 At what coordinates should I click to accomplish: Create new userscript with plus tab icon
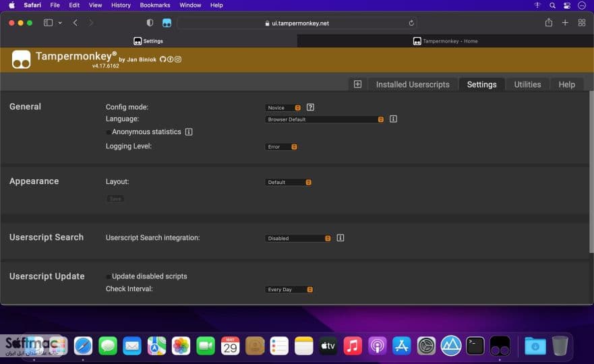coord(357,84)
